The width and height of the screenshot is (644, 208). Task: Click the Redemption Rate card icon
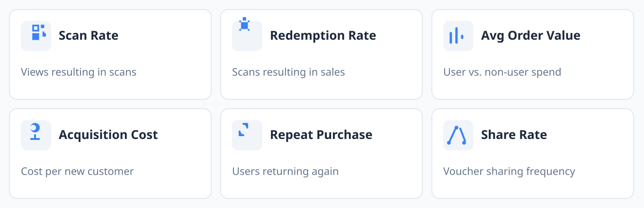pyautogui.click(x=247, y=36)
